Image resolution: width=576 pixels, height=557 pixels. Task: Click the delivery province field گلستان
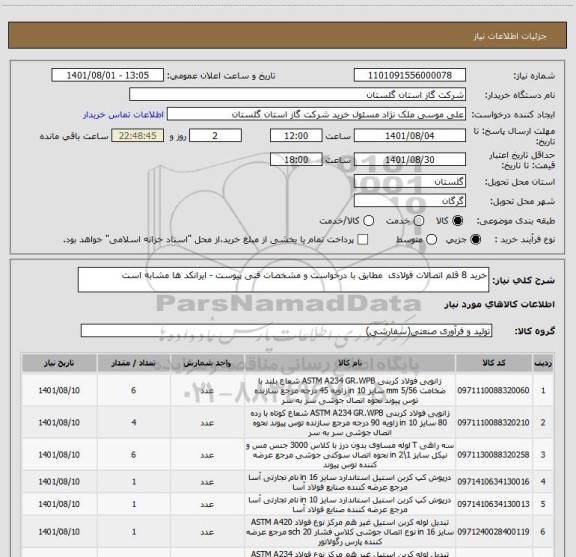[x=410, y=182]
